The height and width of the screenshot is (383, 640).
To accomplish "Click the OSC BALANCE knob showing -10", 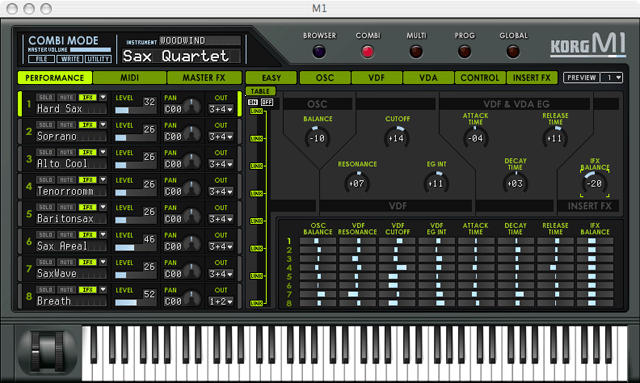I will tap(317, 138).
